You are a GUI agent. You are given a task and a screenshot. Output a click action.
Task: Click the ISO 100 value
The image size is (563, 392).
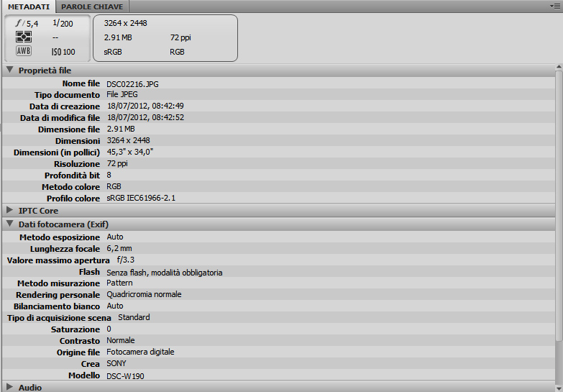[63, 52]
